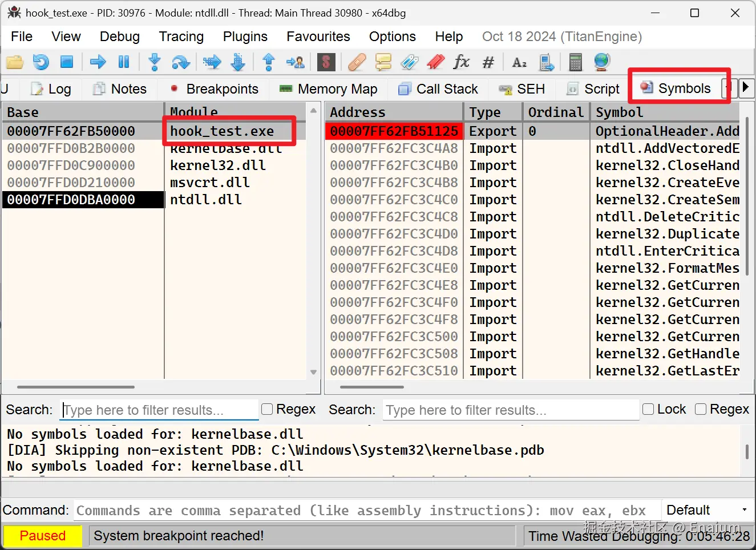Click the Open file folder icon
This screenshot has width=756, height=550.
(x=15, y=62)
